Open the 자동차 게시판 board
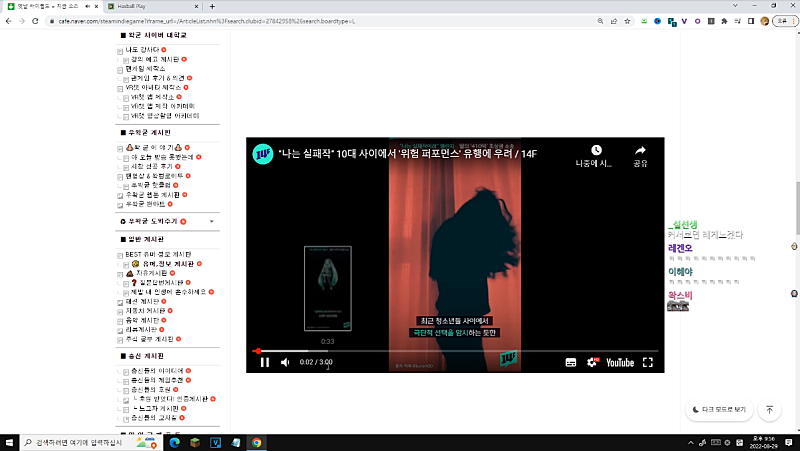 point(145,310)
